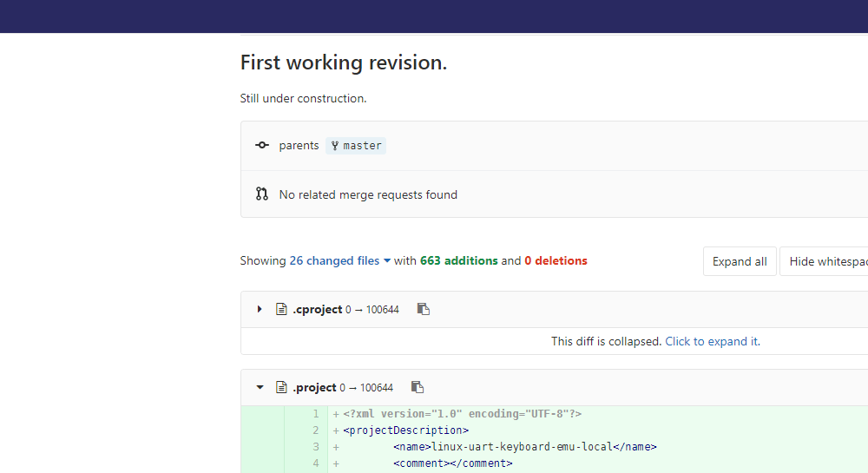Collapse the .project diff
This screenshot has width=868, height=473.
pyautogui.click(x=260, y=387)
